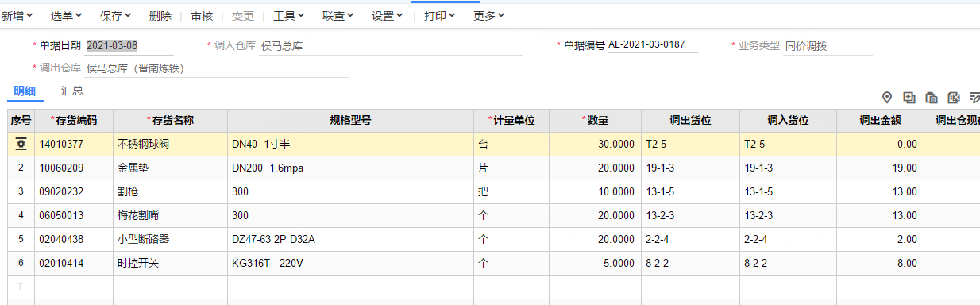Select cell with code 06050013
The height and width of the screenshot is (305, 980).
coord(74,216)
